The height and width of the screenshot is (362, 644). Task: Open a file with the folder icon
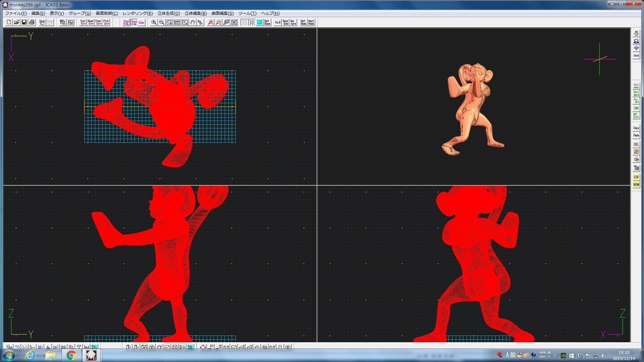tap(16, 22)
